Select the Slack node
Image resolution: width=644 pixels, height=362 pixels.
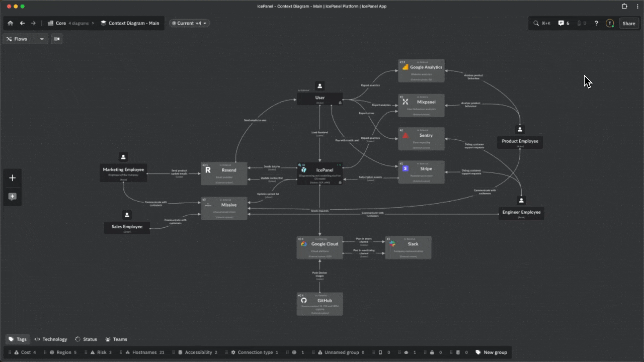(408, 247)
